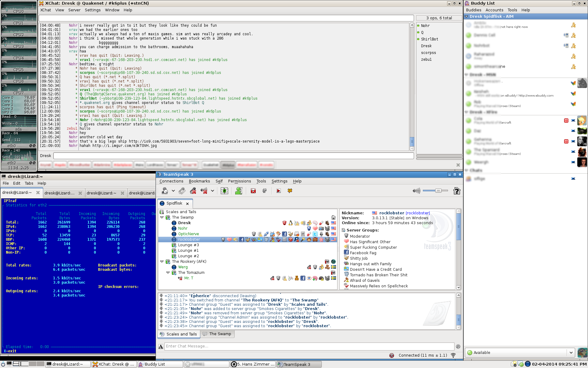Screen dimensions: 588x368
Task: Open Buddy List taskbar button
Action: click(x=160, y=364)
